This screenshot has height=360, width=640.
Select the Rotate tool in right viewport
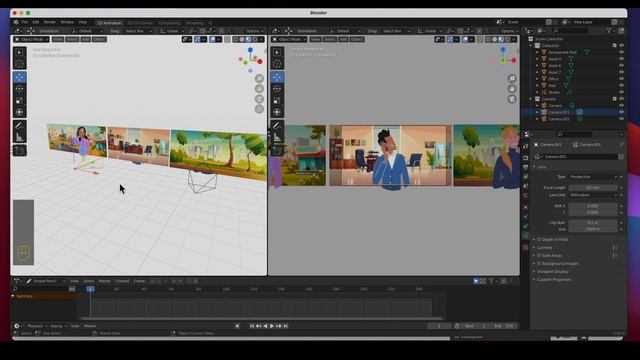[x=277, y=89]
